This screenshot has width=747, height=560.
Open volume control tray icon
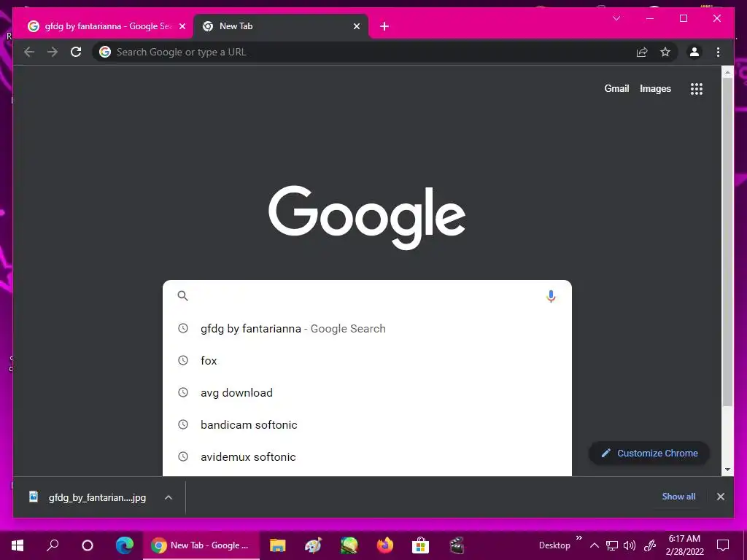630,545
